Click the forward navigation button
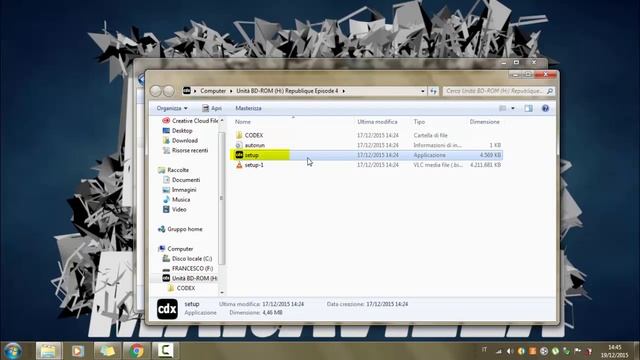640x360 pixels. pos(169,91)
